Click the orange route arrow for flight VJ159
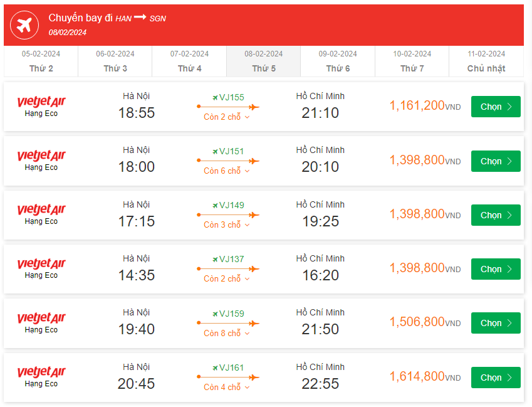 (228, 324)
